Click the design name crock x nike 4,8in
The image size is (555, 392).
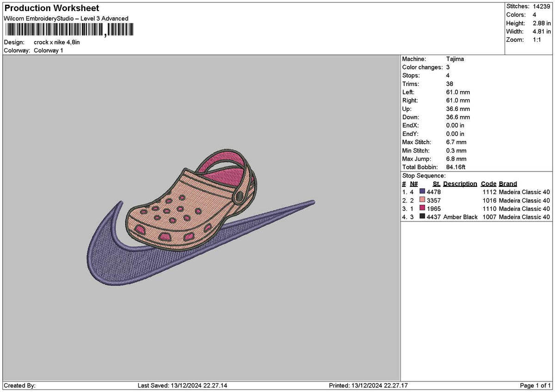click(57, 42)
